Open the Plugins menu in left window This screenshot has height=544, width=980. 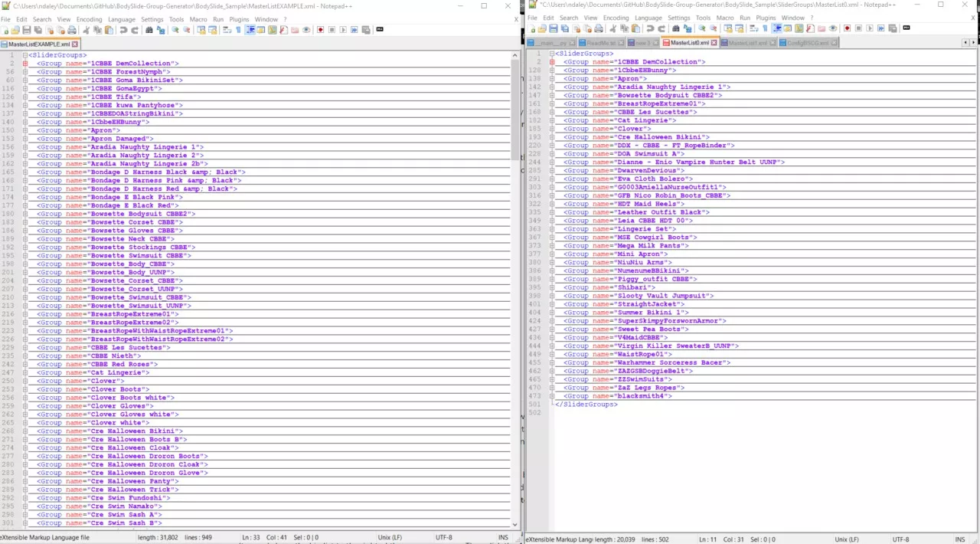coord(239,19)
